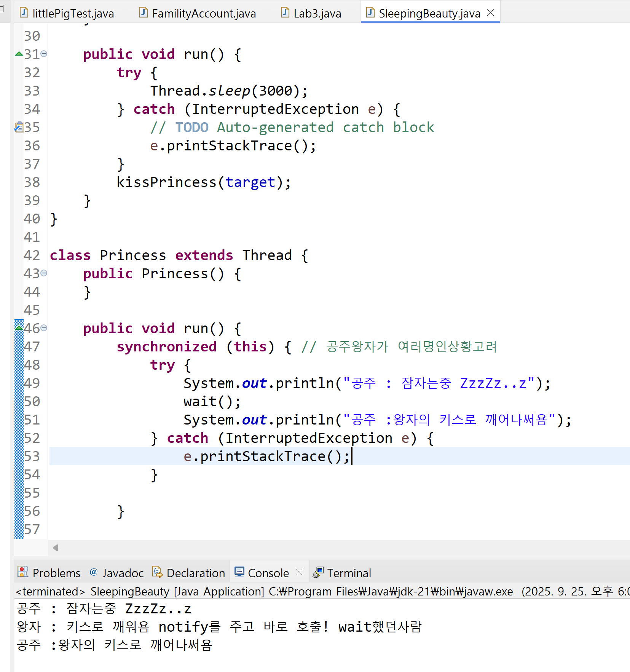Click the println on line 51
The width and height of the screenshot is (630, 672).
[378, 420]
